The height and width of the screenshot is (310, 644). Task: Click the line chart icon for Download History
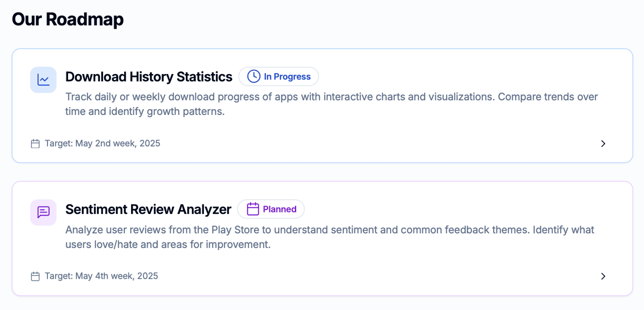point(43,80)
